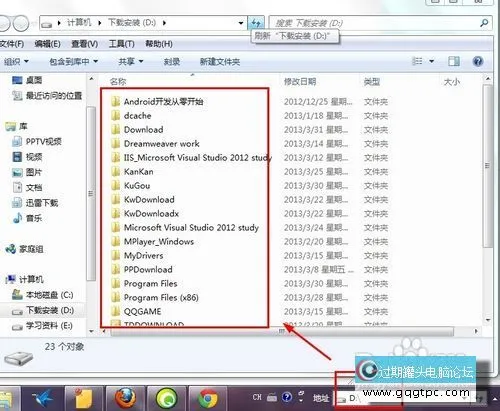500x411 pixels.
Task: Select 最近访问的位置 in navigation pane
Action: coord(47,96)
